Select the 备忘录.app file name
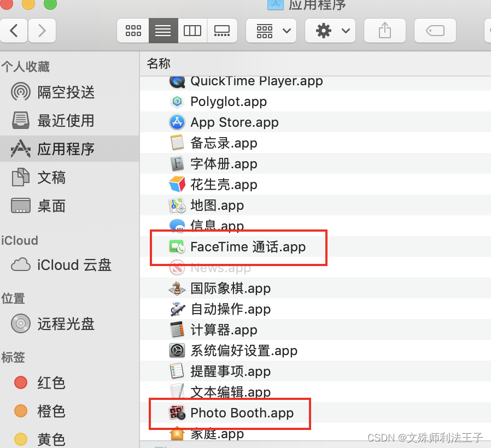Image resolution: width=491 pixels, height=448 pixels. [x=224, y=143]
